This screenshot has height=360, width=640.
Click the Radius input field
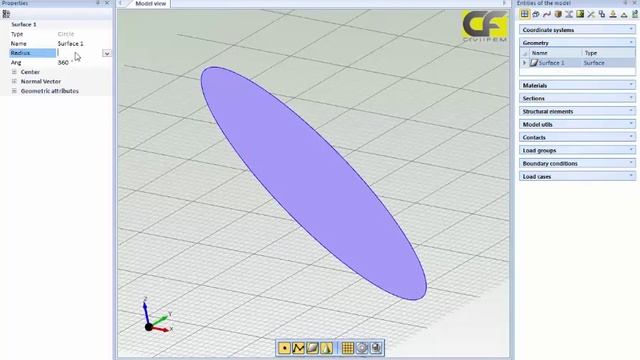[79, 53]
